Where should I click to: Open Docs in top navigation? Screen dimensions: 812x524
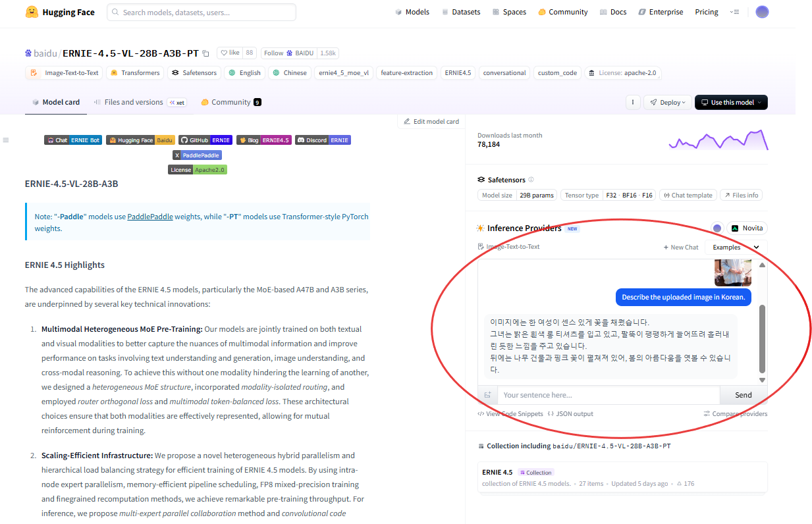tap(613, 12)
